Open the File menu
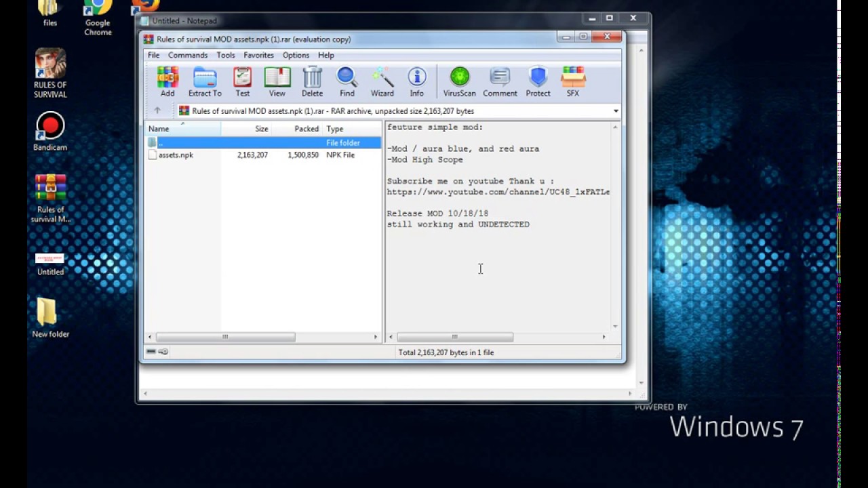This screenshot has width=868, height=488. (154, 55)
